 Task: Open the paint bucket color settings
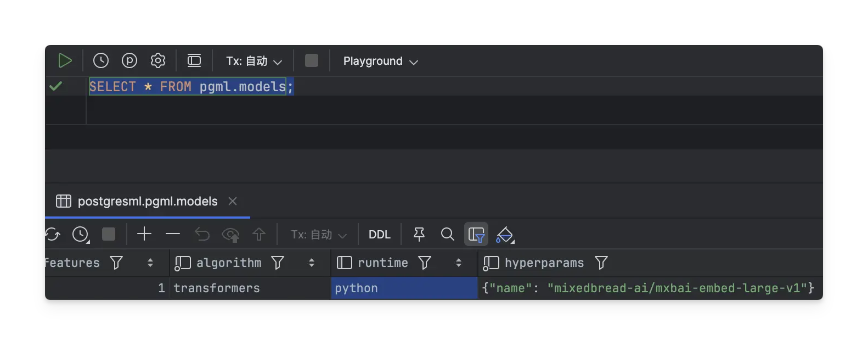(504, 235)
